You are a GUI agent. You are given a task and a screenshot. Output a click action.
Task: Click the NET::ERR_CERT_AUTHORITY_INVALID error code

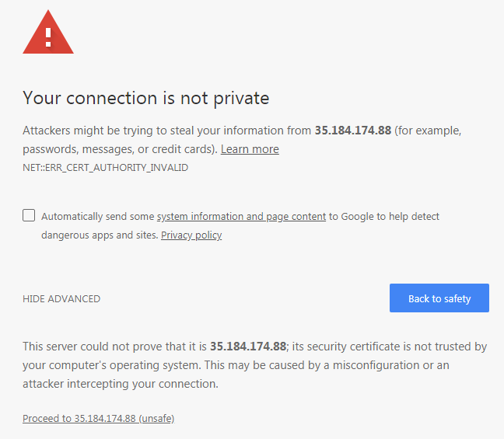(106, 167)
